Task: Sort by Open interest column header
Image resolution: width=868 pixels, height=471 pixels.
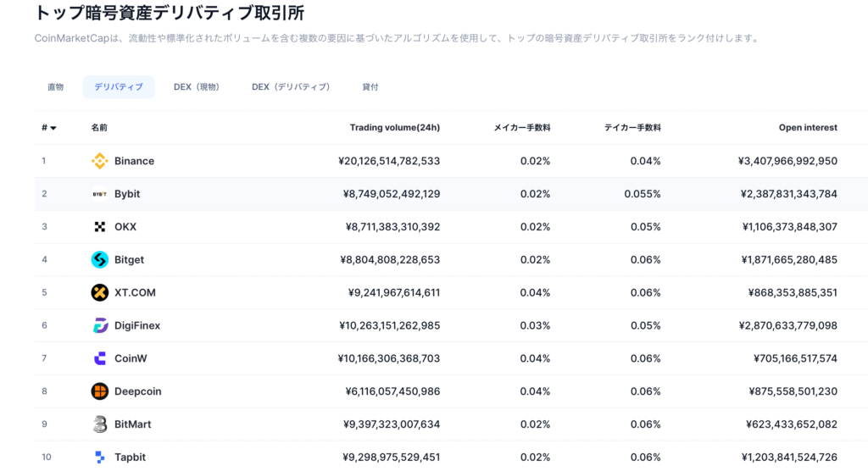Action: click(x=808, y=128)
